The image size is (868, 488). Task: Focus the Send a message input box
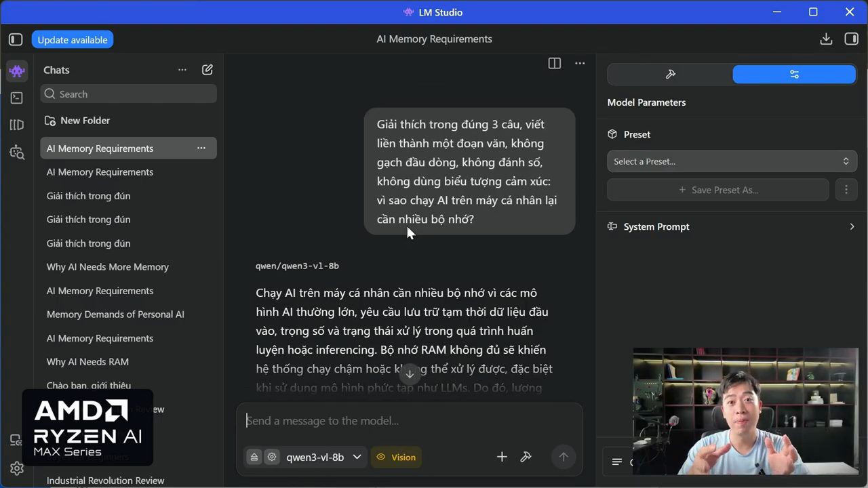click(409, 421)
